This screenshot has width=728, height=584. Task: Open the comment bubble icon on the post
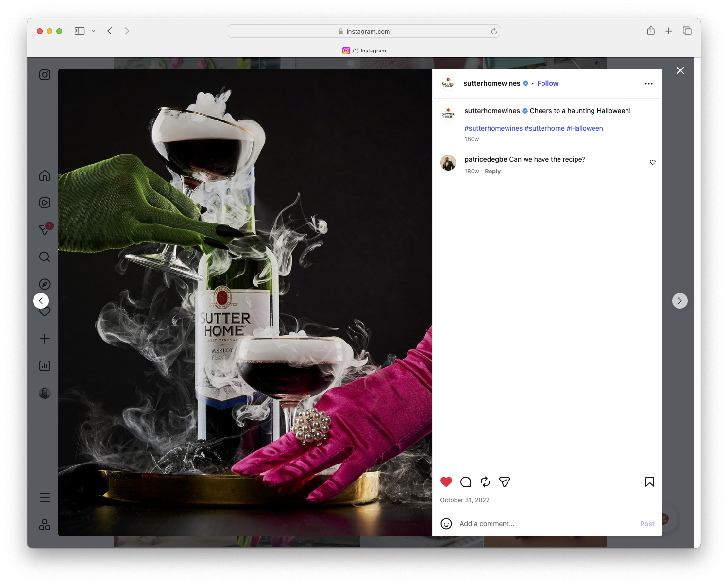pyautogui.click(x=465, y=482)
